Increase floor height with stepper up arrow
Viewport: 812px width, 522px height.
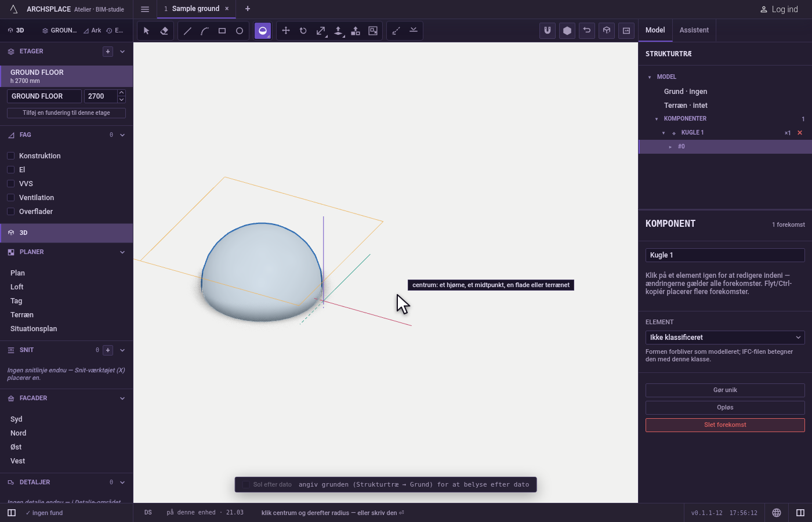(x=121, y=93)
